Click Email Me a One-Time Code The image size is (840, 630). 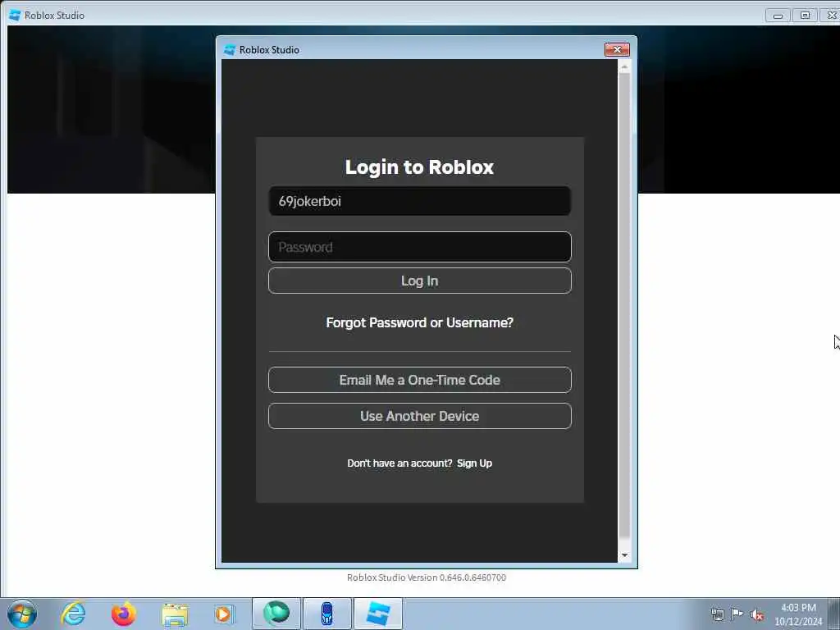pos(419,380)
